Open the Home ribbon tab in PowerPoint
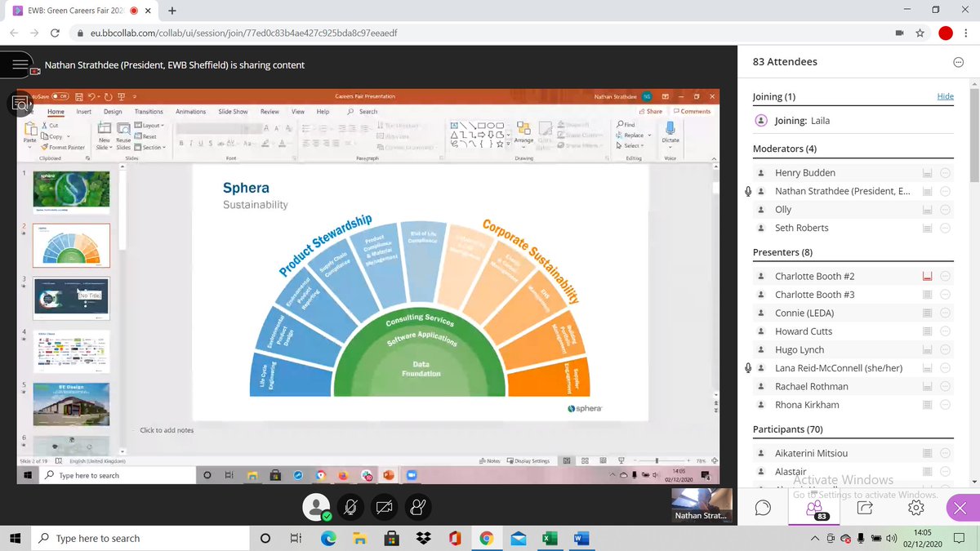 56,112
